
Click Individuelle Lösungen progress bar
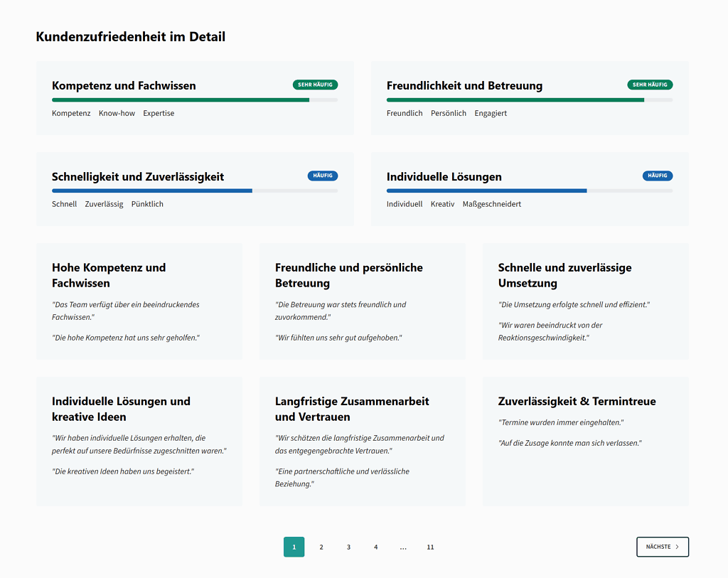pos(530,191)
